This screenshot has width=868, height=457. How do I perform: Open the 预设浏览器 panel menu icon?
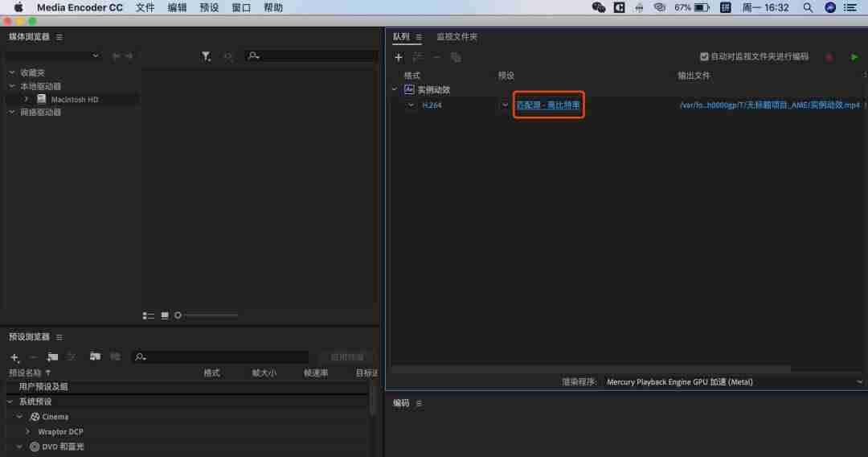point(59,337)
